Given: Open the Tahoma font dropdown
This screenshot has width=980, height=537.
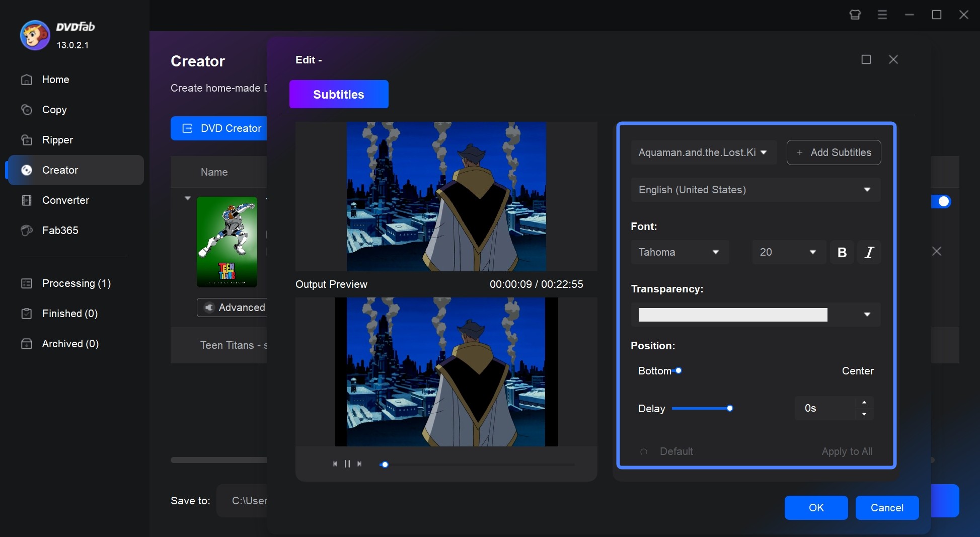Looking at the screenshot, I should (680, 252).
